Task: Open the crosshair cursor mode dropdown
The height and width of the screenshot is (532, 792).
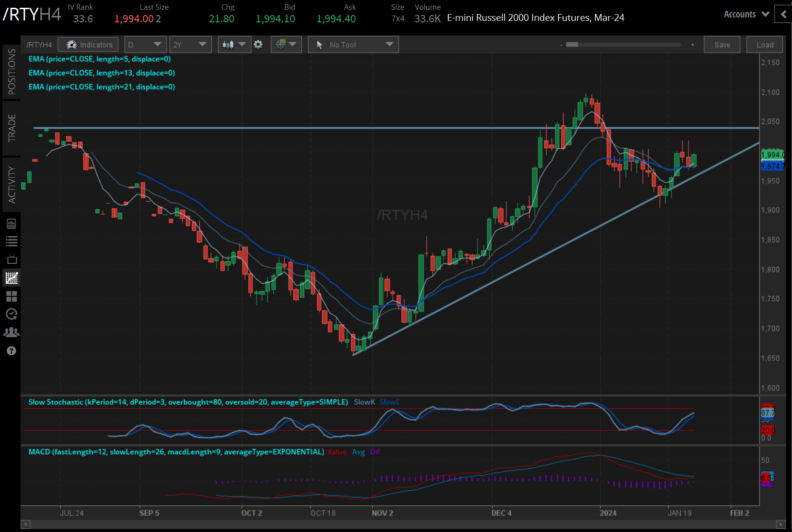Action: 286,45
